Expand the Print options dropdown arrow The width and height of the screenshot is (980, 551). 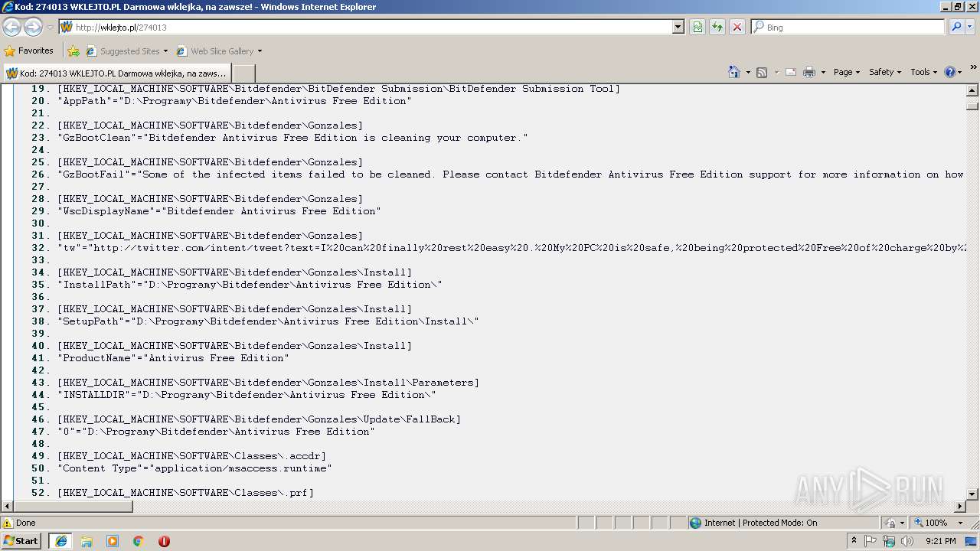823,72
